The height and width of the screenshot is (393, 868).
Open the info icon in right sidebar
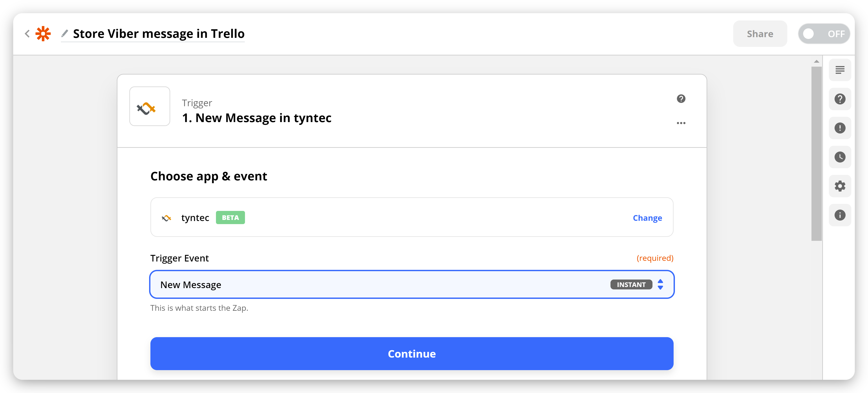(x=840, y=215)
